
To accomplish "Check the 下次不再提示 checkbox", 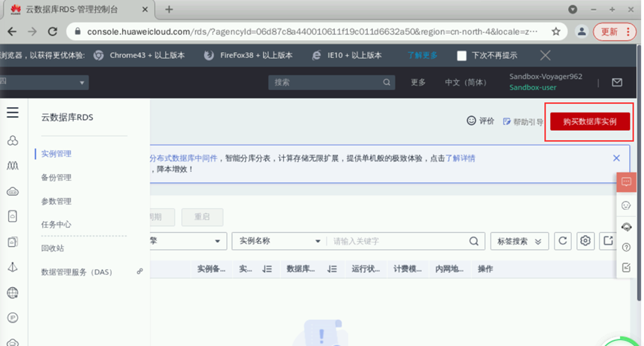I will (462, 56).
